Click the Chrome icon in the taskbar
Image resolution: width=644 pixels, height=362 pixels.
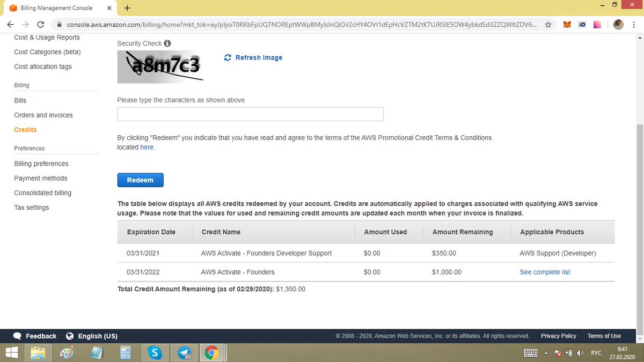(x=211, y=353)
